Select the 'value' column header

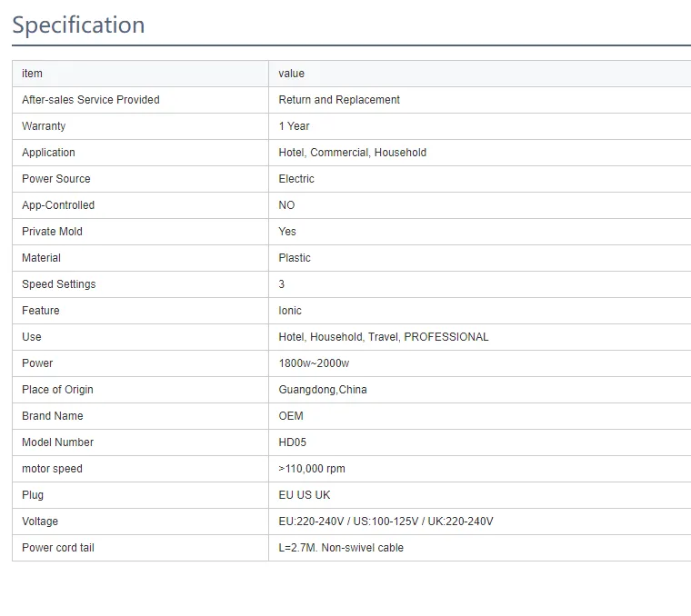click(x=291, y=73)
